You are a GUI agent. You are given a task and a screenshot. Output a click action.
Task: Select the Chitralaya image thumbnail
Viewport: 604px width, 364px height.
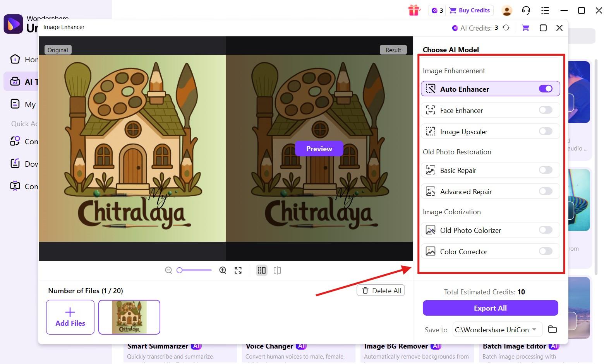point(129,317)
